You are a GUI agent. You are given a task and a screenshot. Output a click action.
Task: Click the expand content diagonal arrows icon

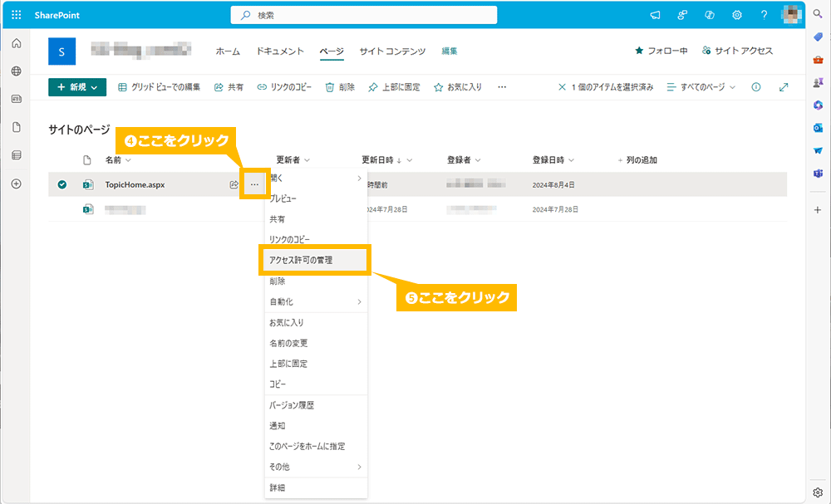click(x=784, y=87)
